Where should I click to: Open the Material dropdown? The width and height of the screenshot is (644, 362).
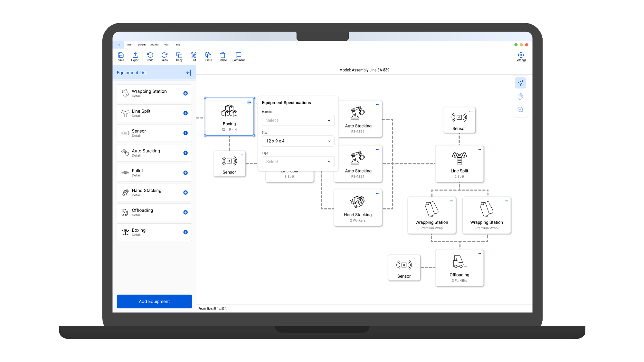point(298,120)
